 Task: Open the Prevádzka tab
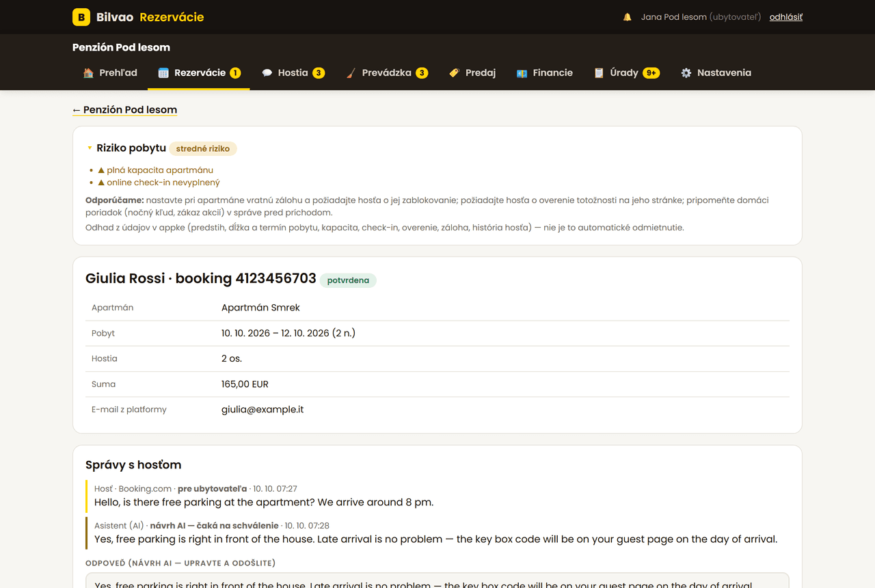[386, 72]
